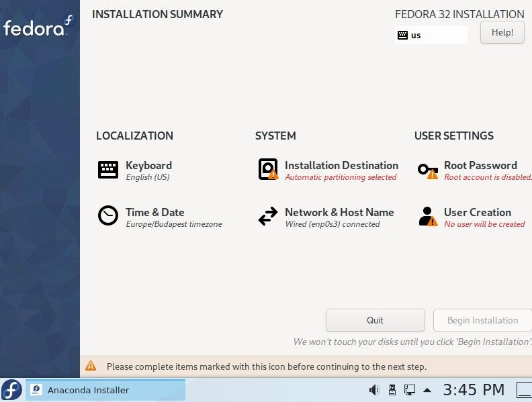The image size is (532, 402).
Task: Click 'Europe/Budapest timezone' text
Action: 174,224
